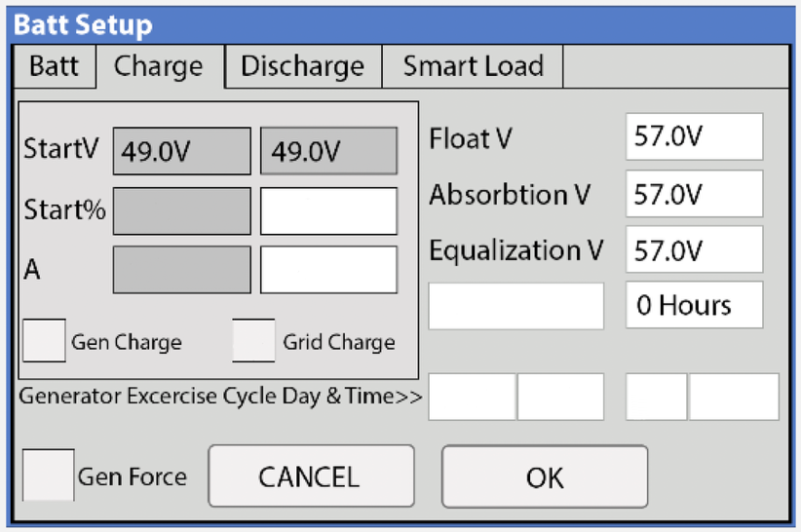This screenshot has height=532, width=801.
Task: Click the Equalization V voltage field
Action: 694,249
